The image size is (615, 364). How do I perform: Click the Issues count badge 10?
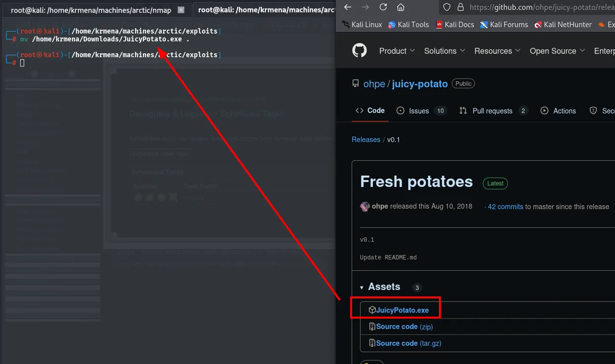[x=440, y=111]
